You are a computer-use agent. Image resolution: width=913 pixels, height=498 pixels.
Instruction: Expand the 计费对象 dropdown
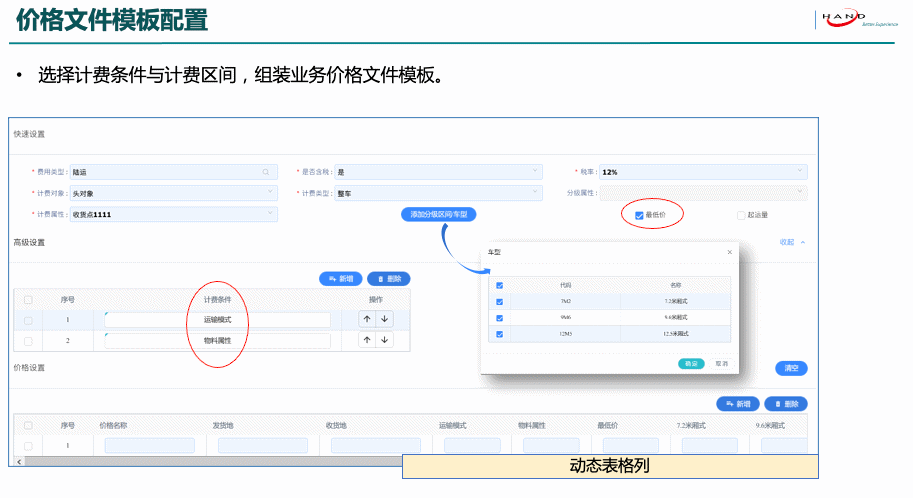tap(174, 193)
